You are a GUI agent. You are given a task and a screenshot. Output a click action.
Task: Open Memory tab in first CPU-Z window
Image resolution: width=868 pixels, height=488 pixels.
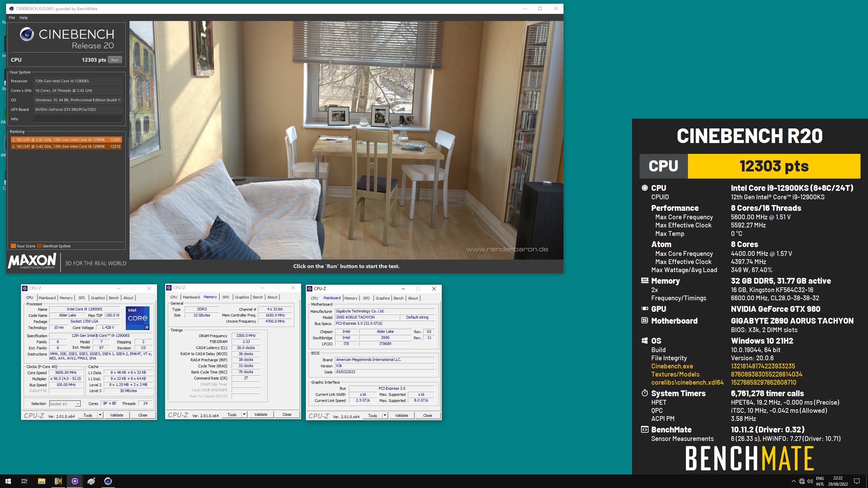(x=66, y=298)
